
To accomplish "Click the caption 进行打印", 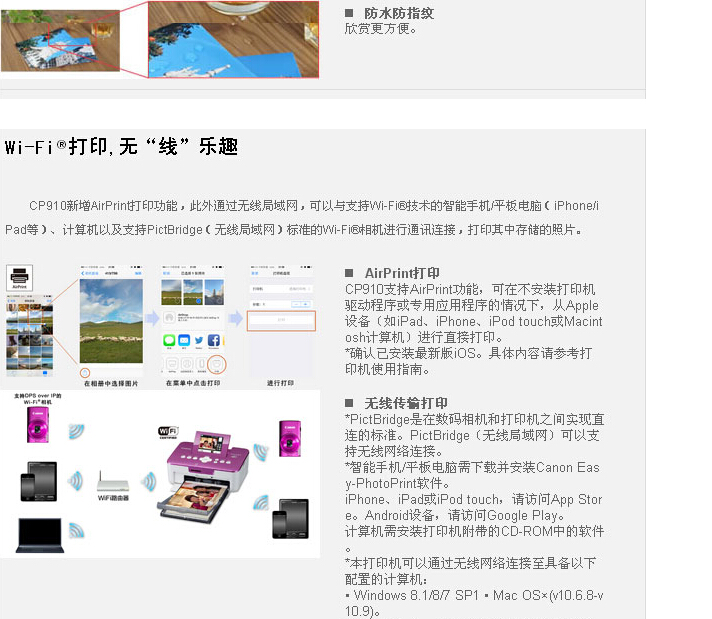I will [280, 383].
